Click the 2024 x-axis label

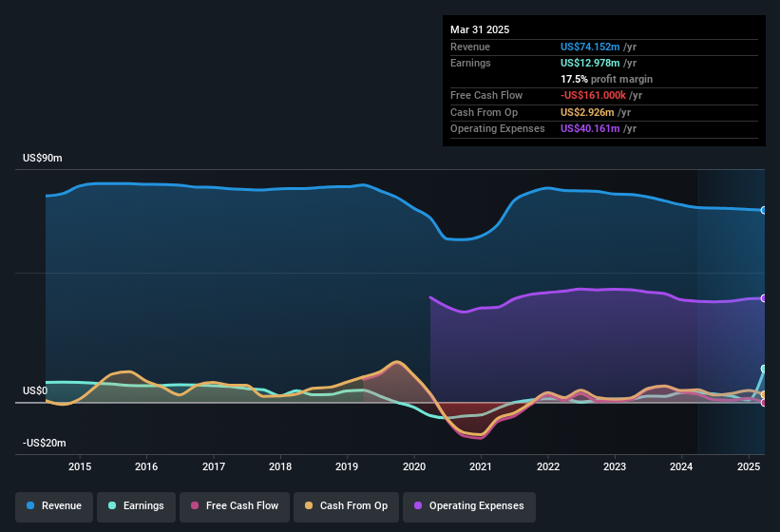(x=681, y=466)
